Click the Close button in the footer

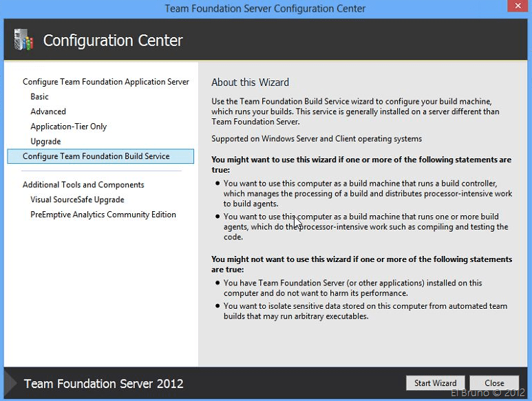pyautogui.click(x=494, y=383)
